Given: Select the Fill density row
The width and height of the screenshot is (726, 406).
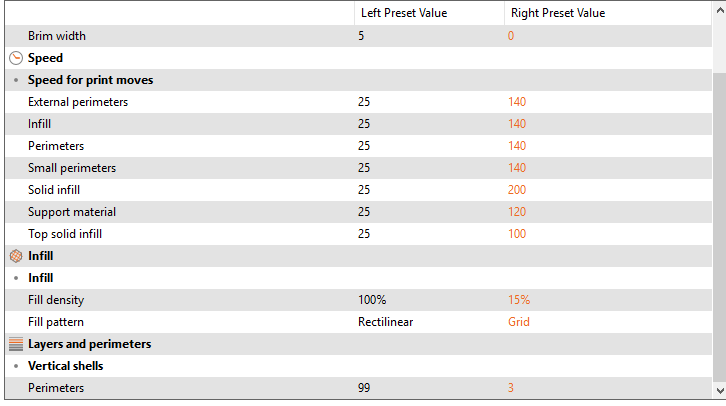Looking at the screenshot, I should (x=358, y=300).
